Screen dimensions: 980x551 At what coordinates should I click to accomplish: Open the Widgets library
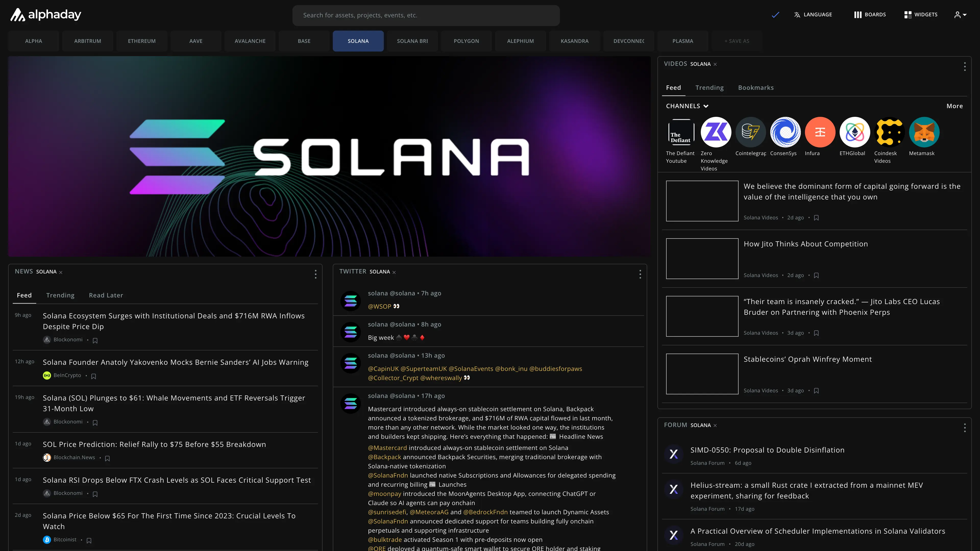pos(921,15)
